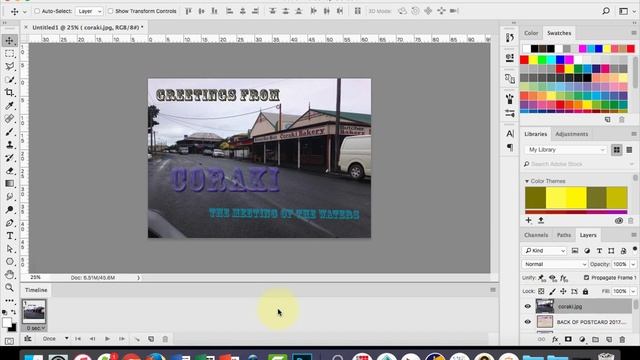Select the Brush tool

click(x=9, y=132)
